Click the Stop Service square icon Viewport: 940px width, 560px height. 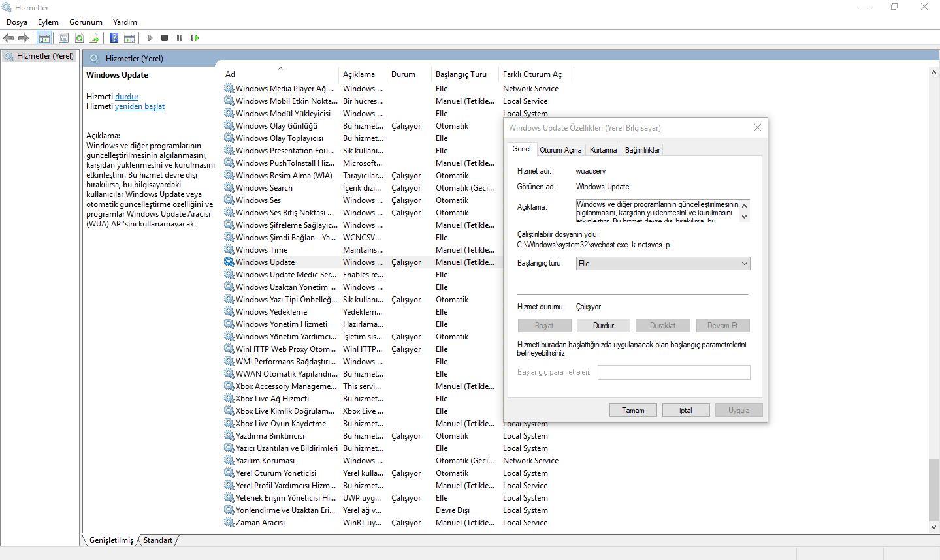pos(165,38)
